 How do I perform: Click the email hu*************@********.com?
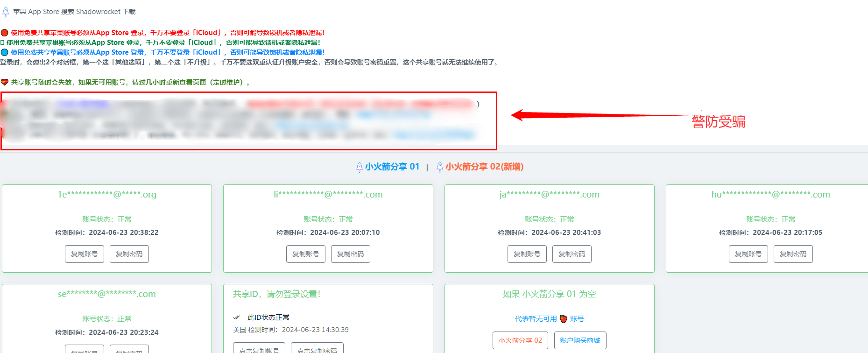pyautogui.click(x=771, y=195)
